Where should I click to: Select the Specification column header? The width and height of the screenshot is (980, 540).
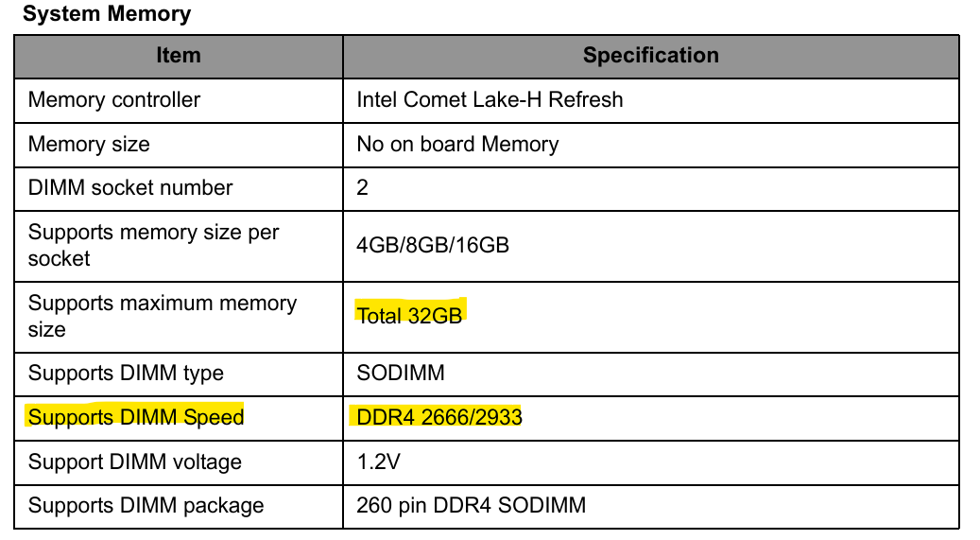point(650,56)
